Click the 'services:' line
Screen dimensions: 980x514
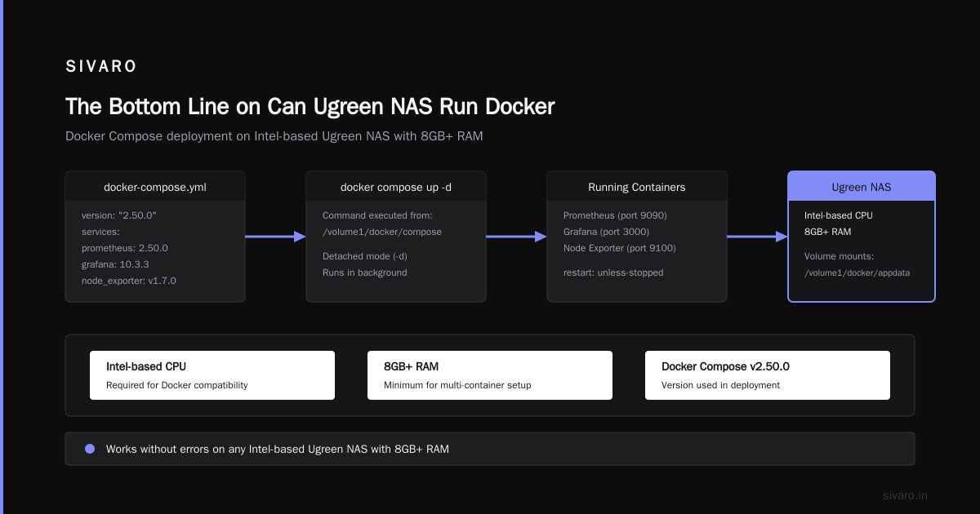point(100,232)
